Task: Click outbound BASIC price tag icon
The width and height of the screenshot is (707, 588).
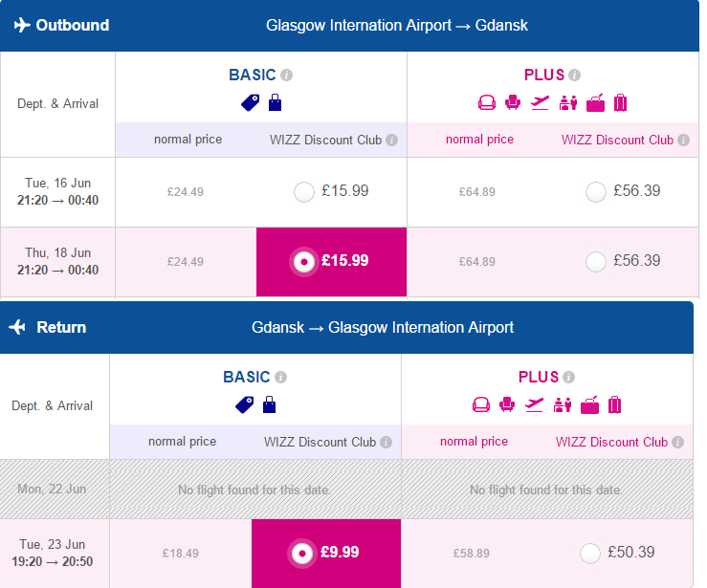Action: point(251,102)
